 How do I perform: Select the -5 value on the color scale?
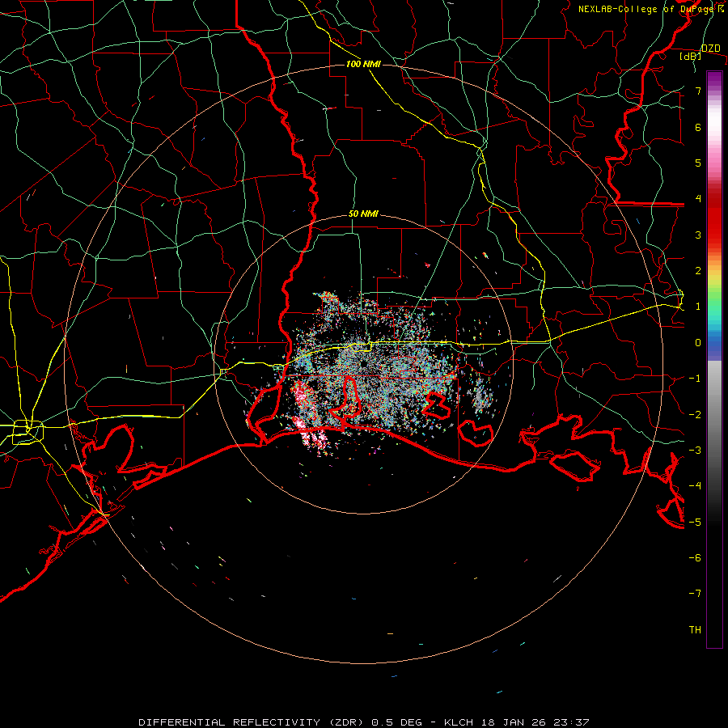click(695, 522)
